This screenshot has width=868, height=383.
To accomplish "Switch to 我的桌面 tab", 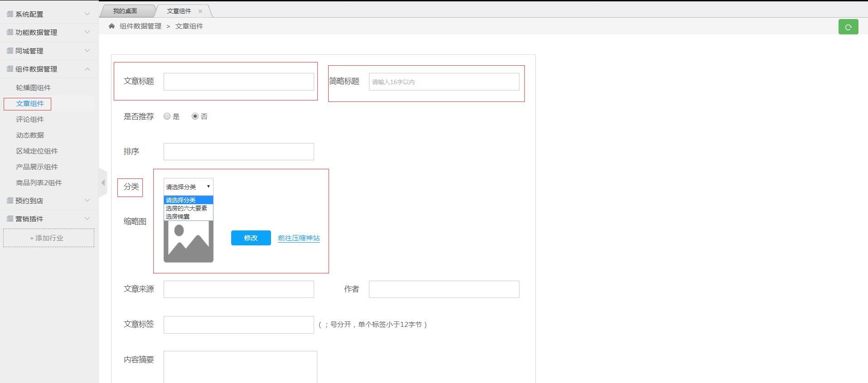I will tap(125, 11).
